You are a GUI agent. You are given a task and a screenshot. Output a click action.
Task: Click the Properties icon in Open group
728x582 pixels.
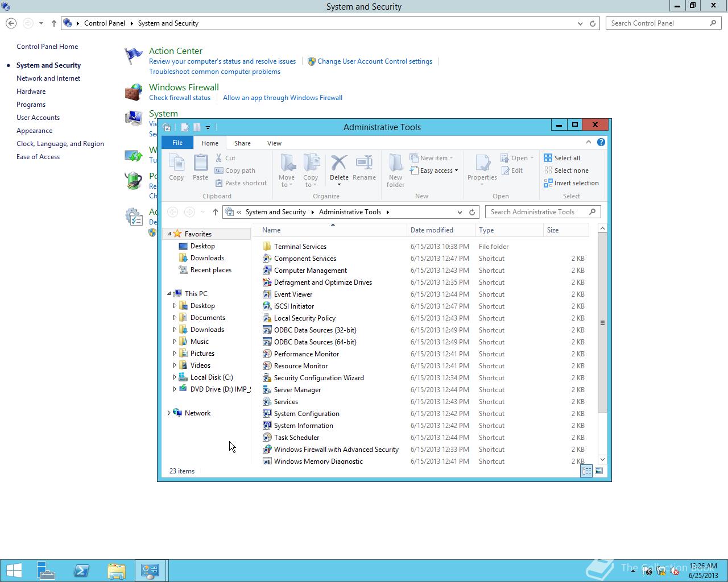point(482,163)
